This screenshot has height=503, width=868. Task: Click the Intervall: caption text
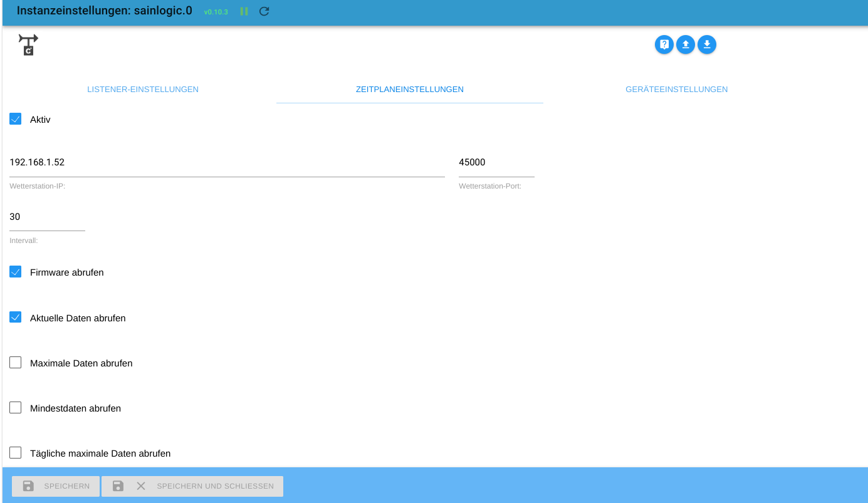click(24, 241)
